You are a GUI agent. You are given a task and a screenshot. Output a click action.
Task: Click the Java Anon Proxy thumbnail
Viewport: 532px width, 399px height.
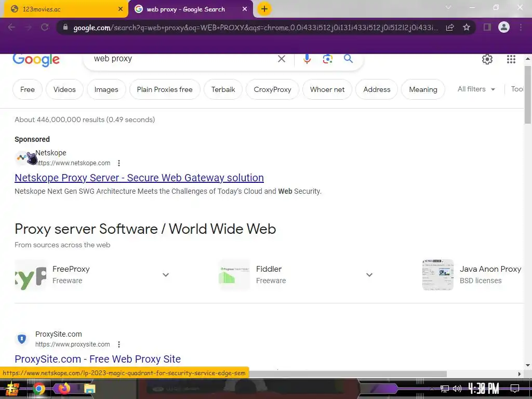[437, 275]
